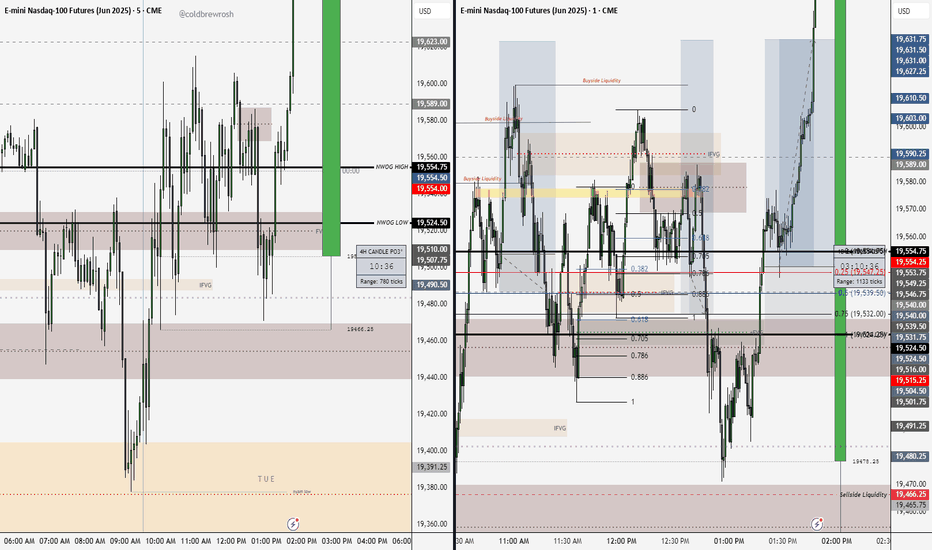
Task: Click the 19,507.75 price label
Action: click(x=432, y=260)
